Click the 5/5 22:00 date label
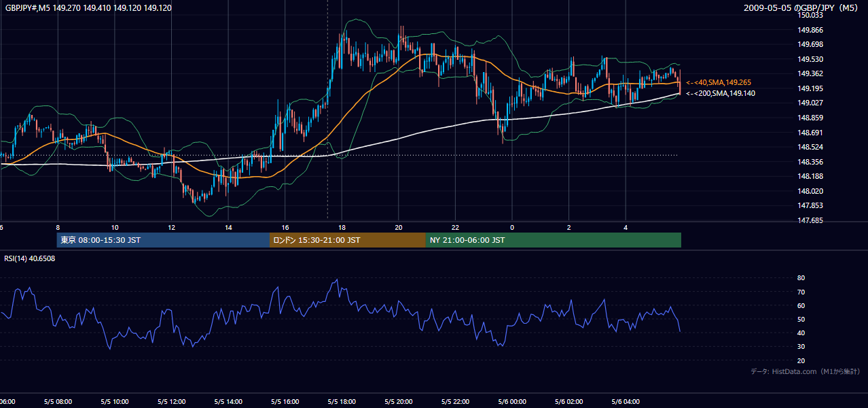Screen dimensions: 868x408 (455, 402)
